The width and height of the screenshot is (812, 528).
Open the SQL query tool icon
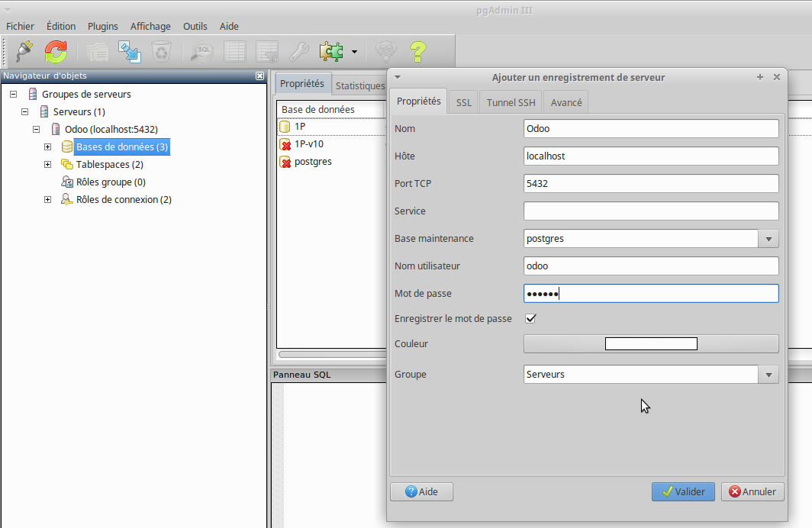pyautogui.click(x=202, y=52)
